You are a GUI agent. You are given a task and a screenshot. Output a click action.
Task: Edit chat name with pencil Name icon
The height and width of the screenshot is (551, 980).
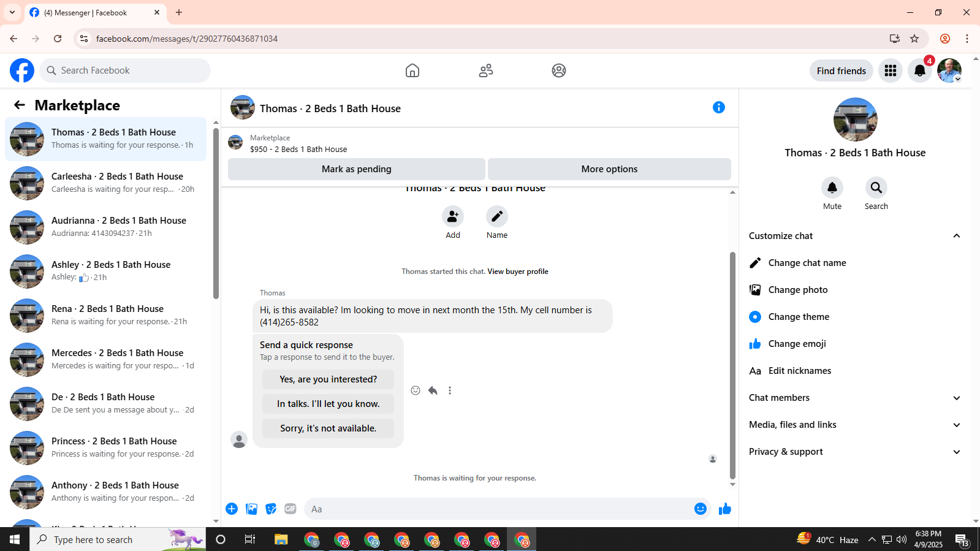coord(497,216)
